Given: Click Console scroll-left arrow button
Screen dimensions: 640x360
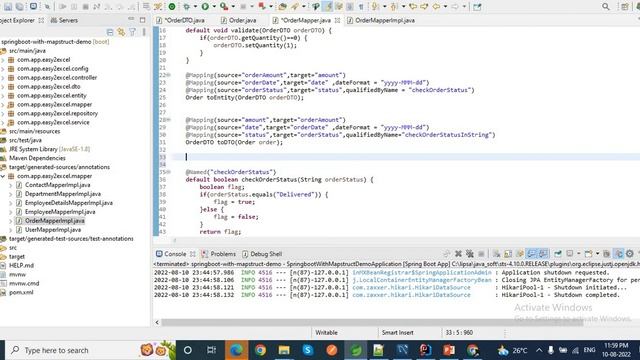Looking at the screenshot, I should 158,322.
